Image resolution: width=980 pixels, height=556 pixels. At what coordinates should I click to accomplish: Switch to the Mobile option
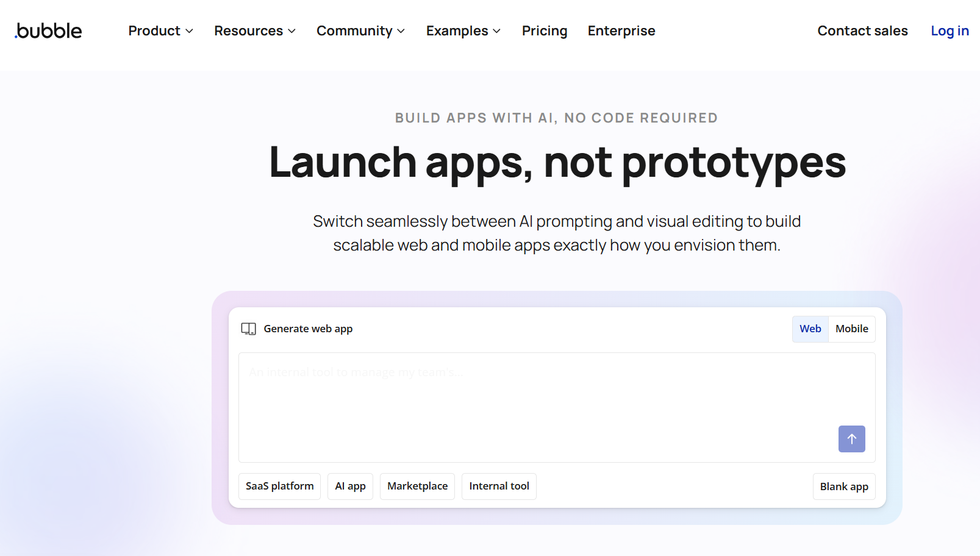coord(852,329)
